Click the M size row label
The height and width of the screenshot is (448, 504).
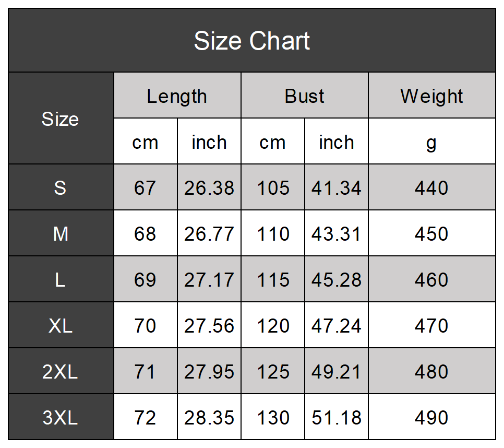point(61,234)
